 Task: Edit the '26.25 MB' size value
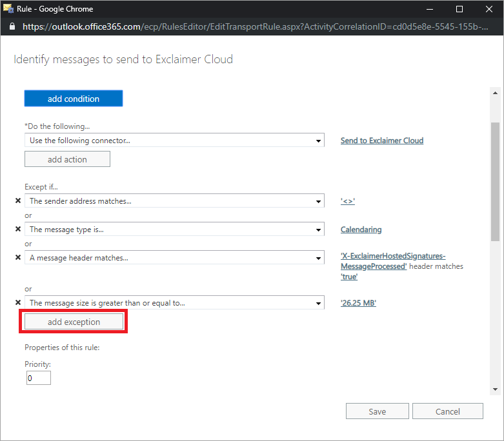358,303
